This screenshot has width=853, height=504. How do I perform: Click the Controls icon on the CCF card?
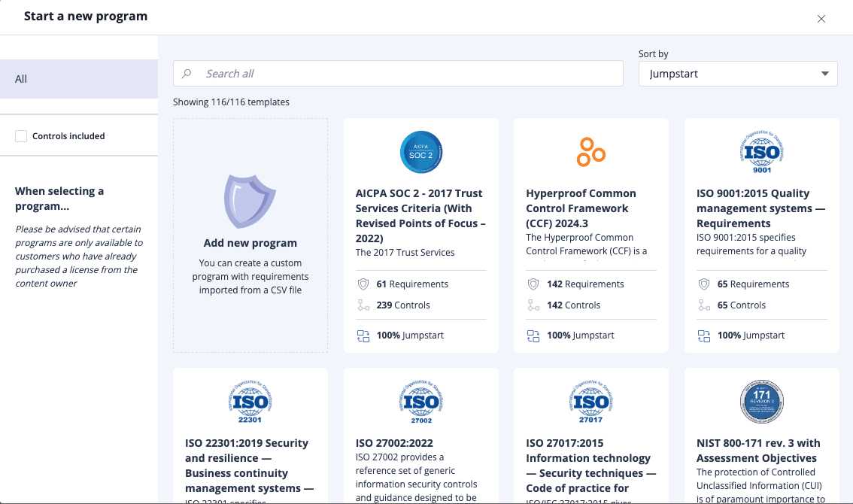[533, 305]
